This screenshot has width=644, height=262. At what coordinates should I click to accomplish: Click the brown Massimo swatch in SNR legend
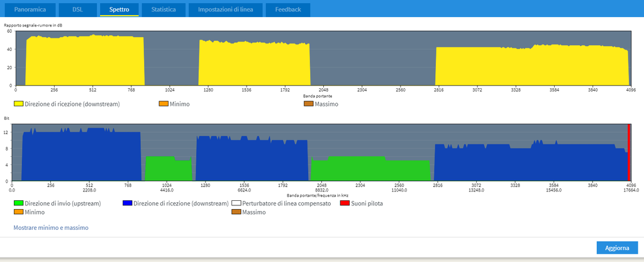[309, 103]
